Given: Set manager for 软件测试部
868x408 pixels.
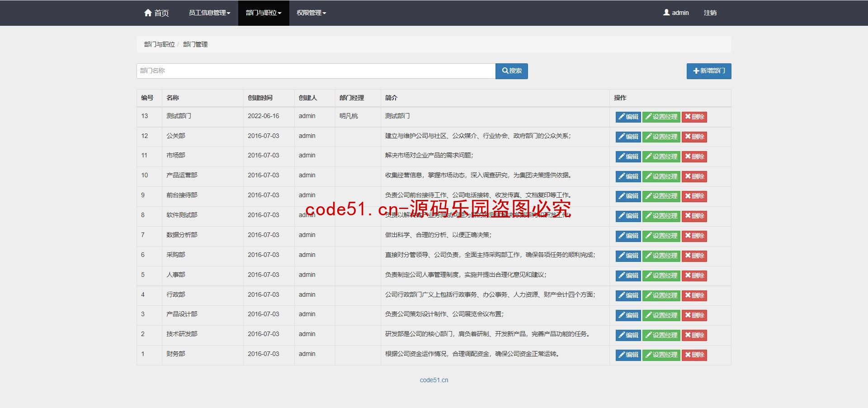Looking at the screenshot, I should (x=661, y=216).
